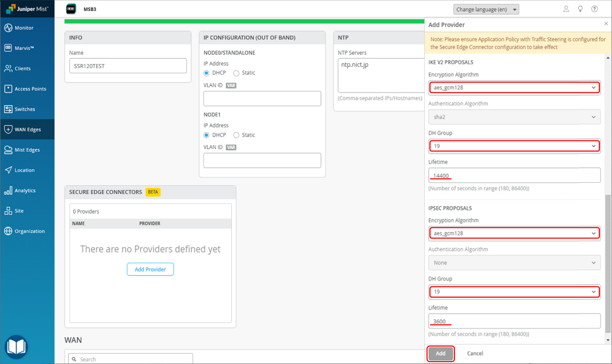Open the Organization menu item
The image size is (612, 364).
pyautogui.click(x=29, y=231)
